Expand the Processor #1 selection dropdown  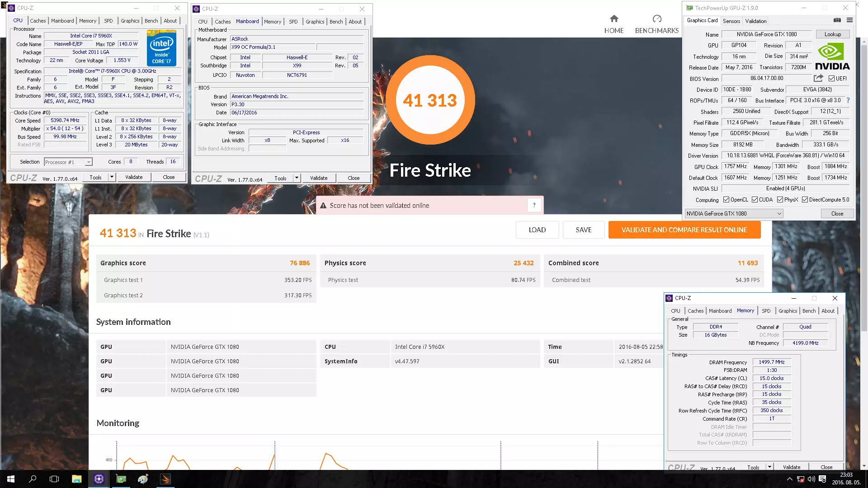[89, 162]
